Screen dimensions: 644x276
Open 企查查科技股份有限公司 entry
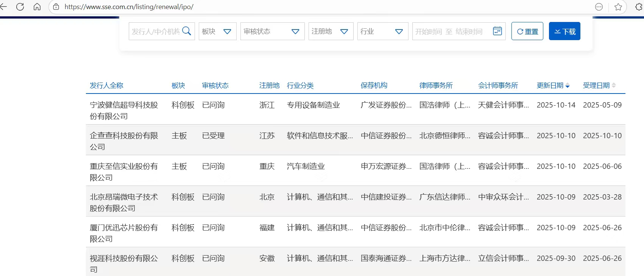[124, 141]
